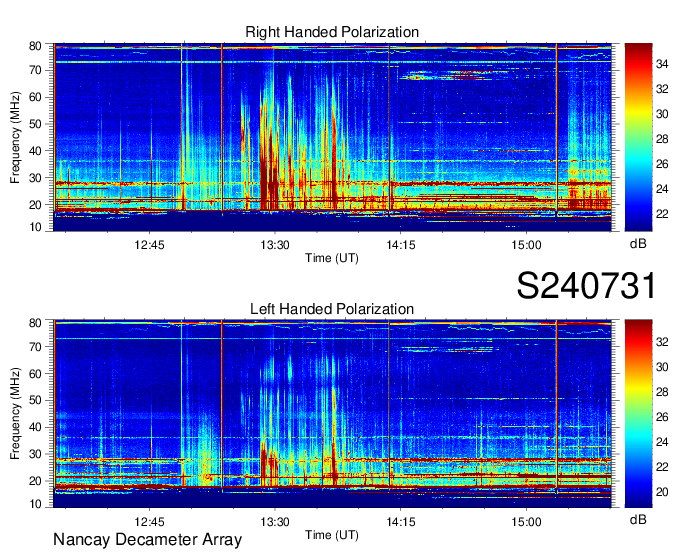Click the left-handed polarization spectrogram plot
The height and width of the screenshot is (552, 680).
click(x=332, y=414)
